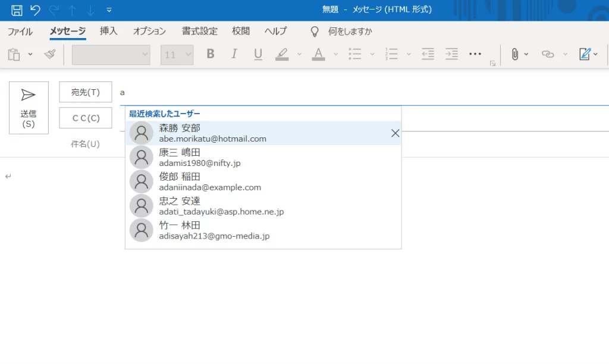Toggle Underline formatting
The image size is (609, 364).
pos(258,54)
